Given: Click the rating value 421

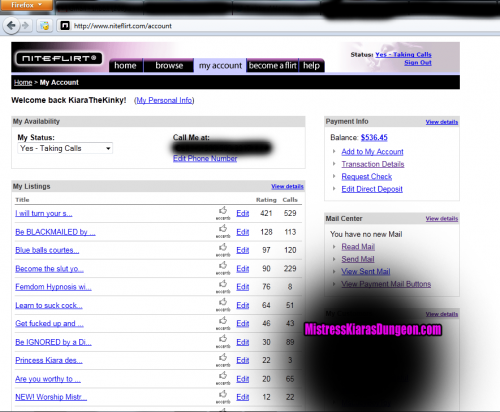Looking at the screenshot, I should (x=266, y=213).
